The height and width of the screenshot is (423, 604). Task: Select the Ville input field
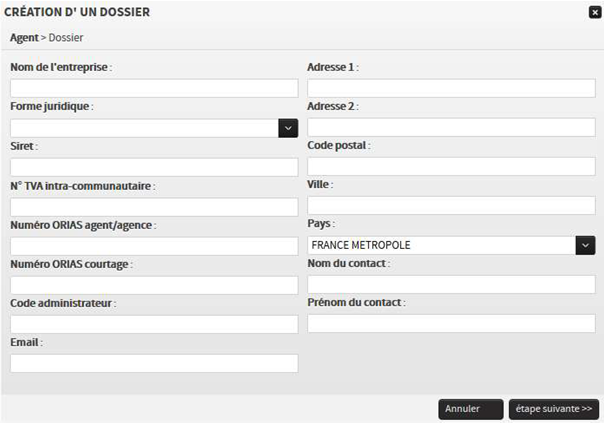click(451, 205)
